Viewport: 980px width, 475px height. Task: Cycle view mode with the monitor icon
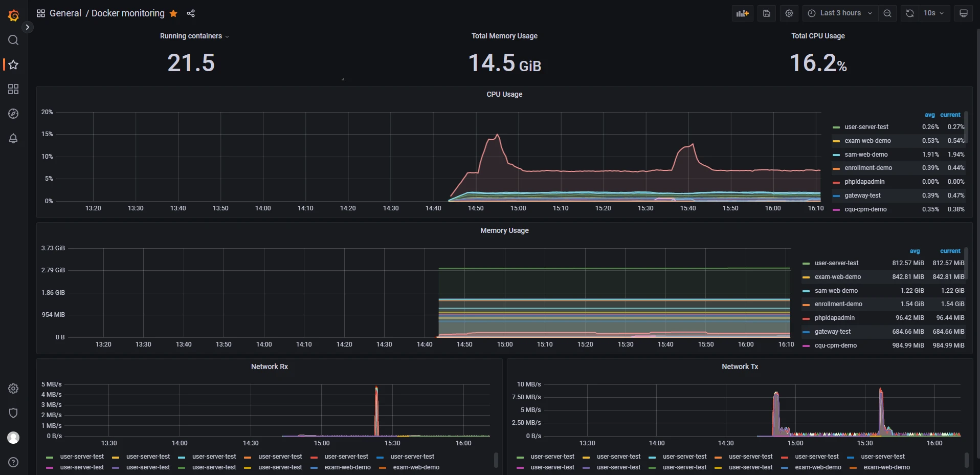pyautogui.click(x=963, y=13)
